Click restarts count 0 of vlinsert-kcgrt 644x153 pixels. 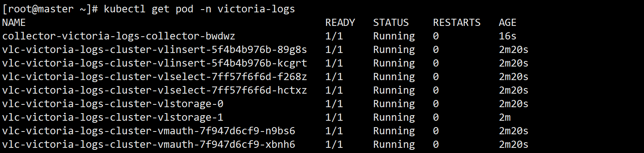[436, 63]
